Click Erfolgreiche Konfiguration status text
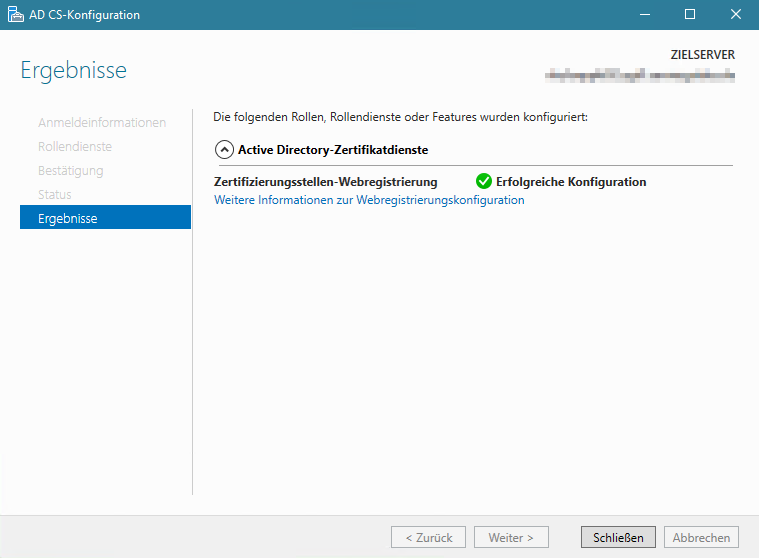 coord(571,182)
